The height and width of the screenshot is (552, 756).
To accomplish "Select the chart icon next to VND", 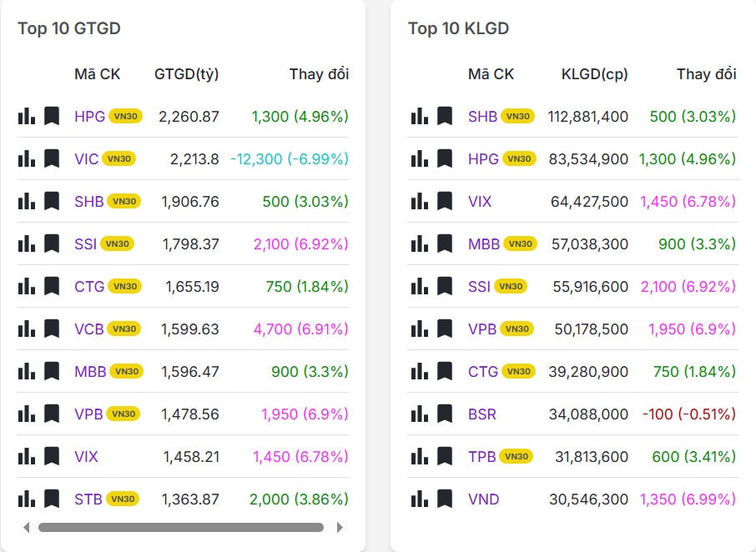I will tap(418, 499).
